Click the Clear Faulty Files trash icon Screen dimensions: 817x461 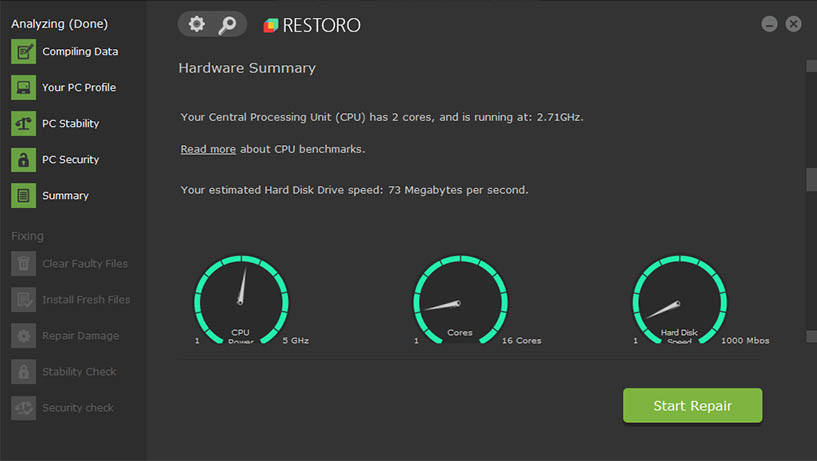23,264
